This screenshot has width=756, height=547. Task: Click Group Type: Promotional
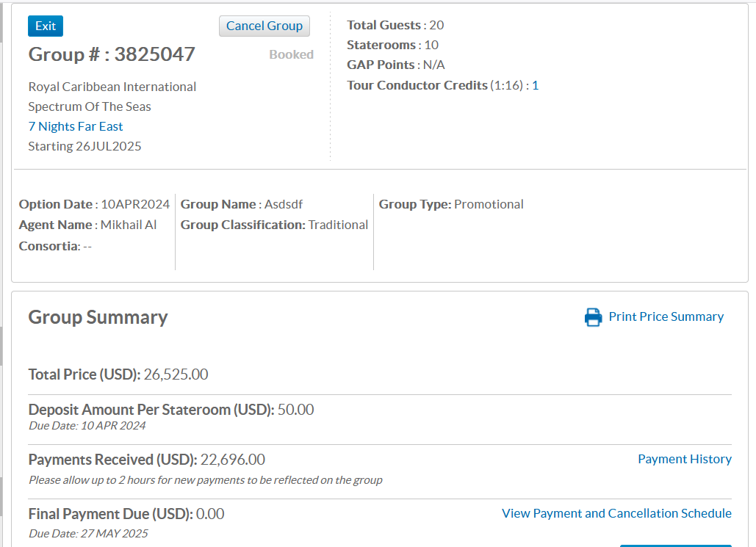click(451, 204)
